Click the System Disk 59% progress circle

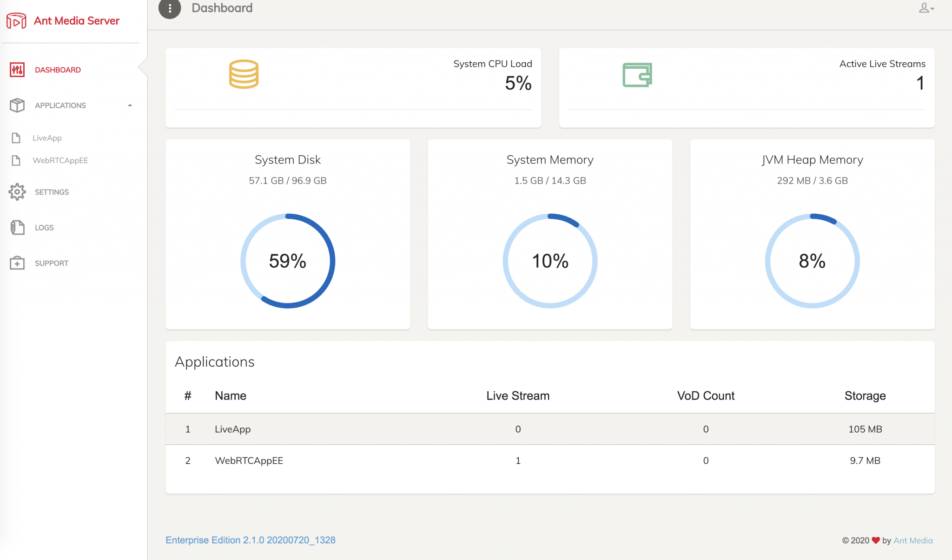[x=288, y=261]
